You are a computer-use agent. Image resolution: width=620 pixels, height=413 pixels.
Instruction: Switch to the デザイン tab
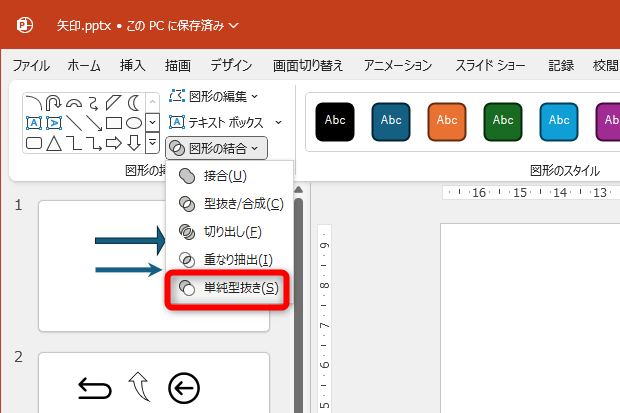point(231,65)
